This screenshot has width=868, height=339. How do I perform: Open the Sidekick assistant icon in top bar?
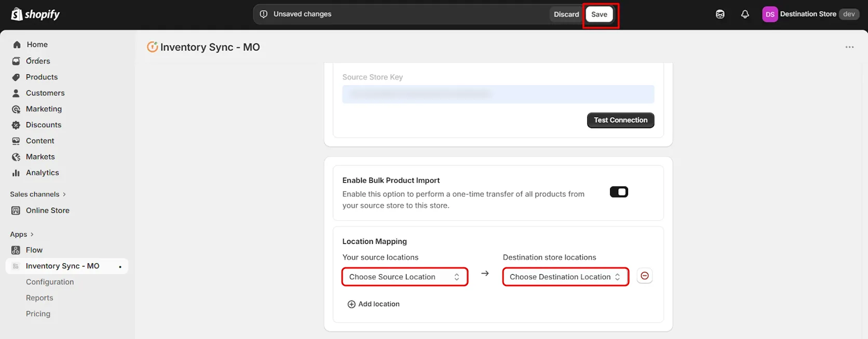point(720,15)
